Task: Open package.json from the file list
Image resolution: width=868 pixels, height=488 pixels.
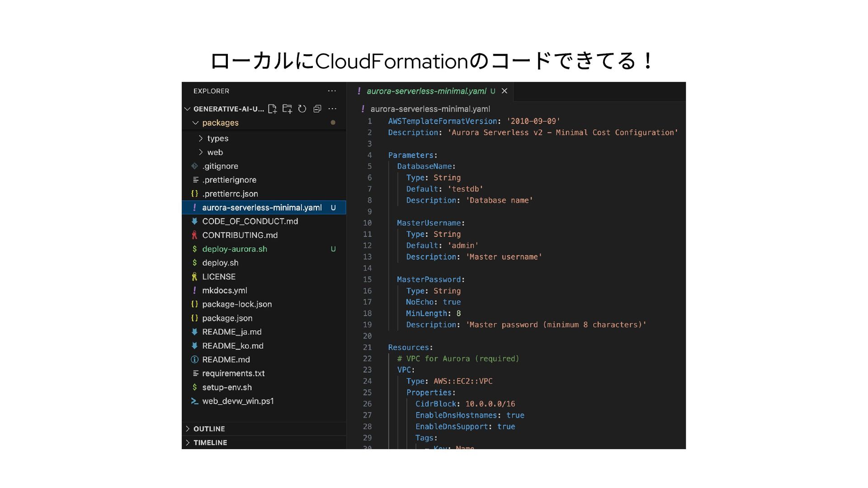Action: tap(227, 318)
